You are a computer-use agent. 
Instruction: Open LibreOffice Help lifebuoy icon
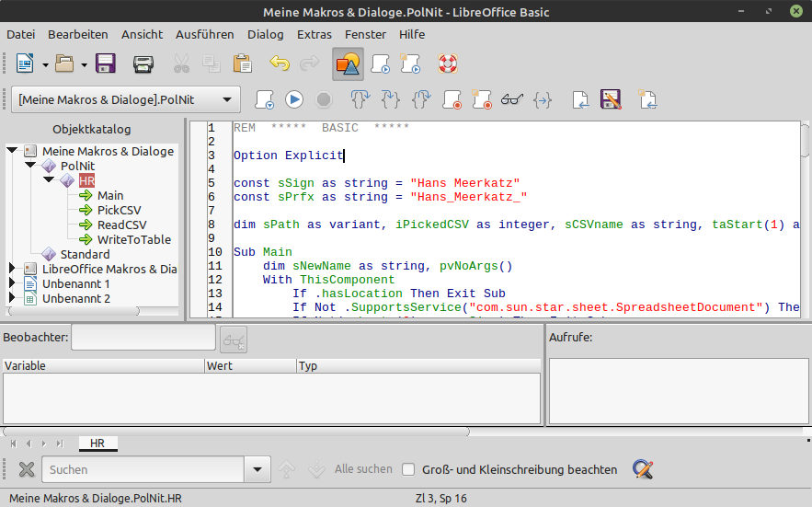448,63
